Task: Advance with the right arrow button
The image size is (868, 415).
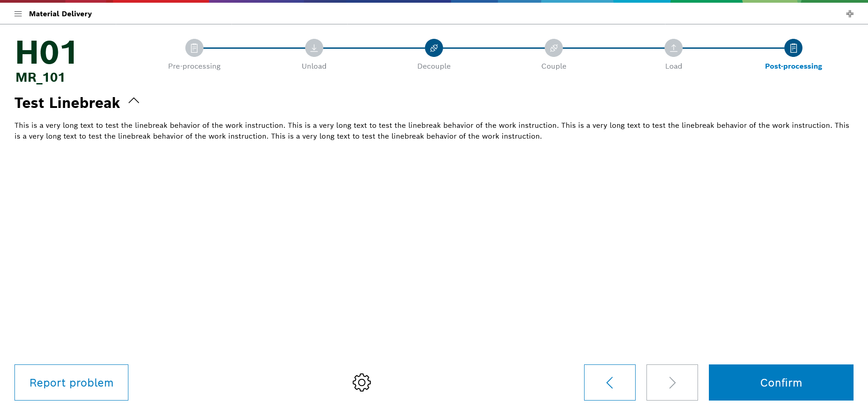Action: (672, 382)
